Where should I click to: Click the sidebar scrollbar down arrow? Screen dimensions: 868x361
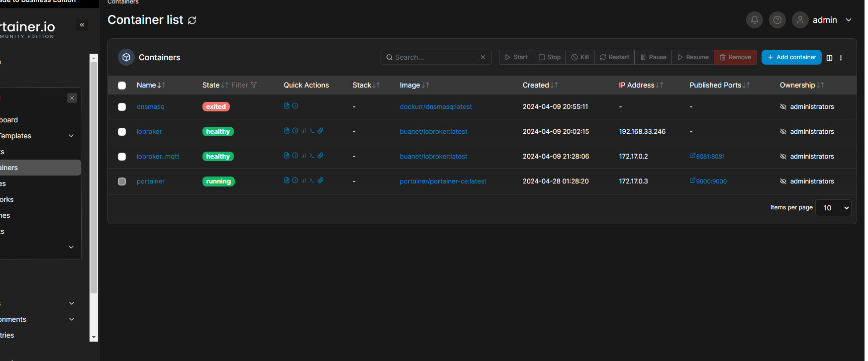(x=94, y=337)
